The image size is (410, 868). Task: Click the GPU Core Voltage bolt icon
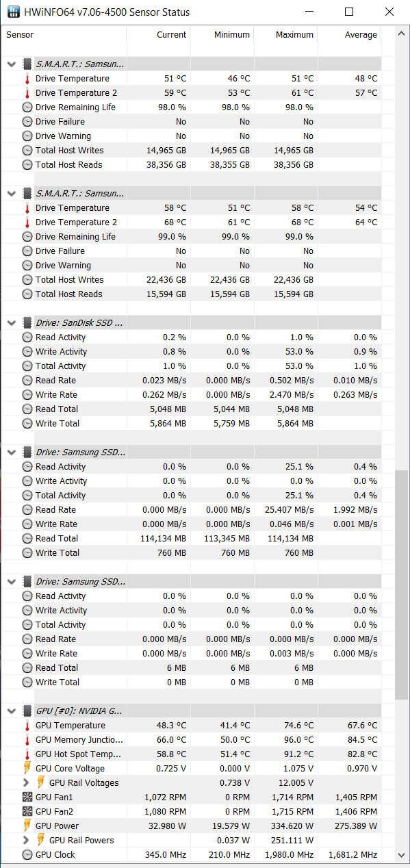pyautogui.click(x=27, y=768)
